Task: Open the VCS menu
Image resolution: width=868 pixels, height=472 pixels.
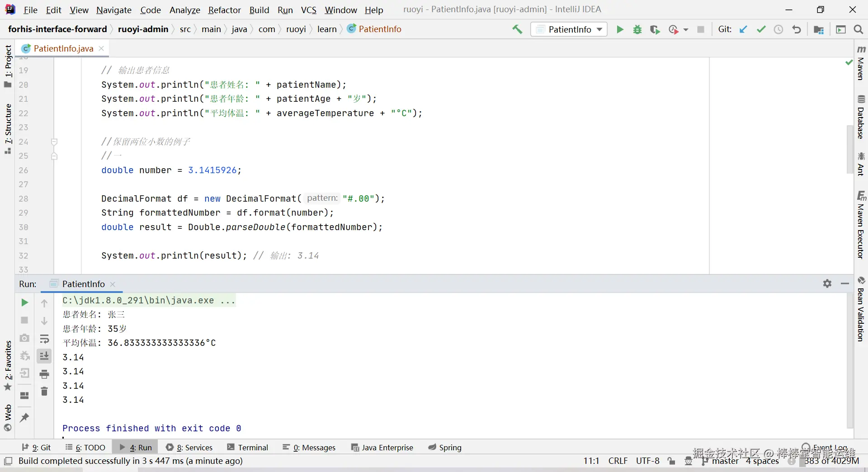Action: point(309,10)
